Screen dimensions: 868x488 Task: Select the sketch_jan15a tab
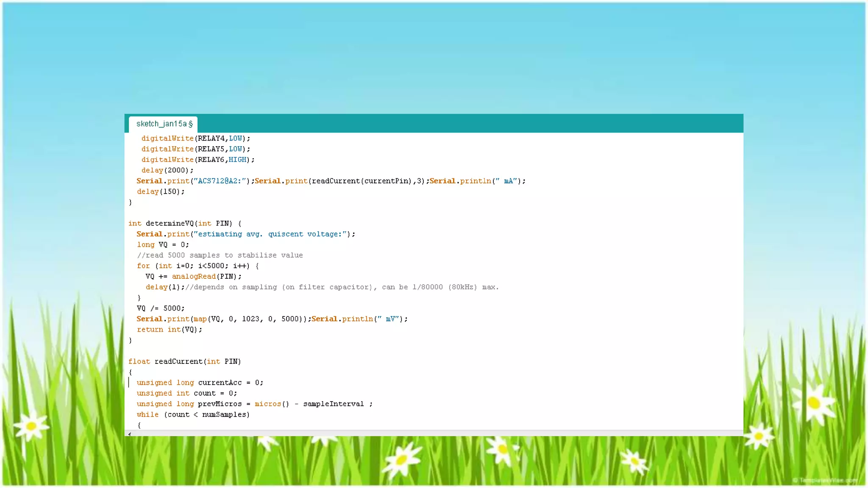click(x=164, y=124)
